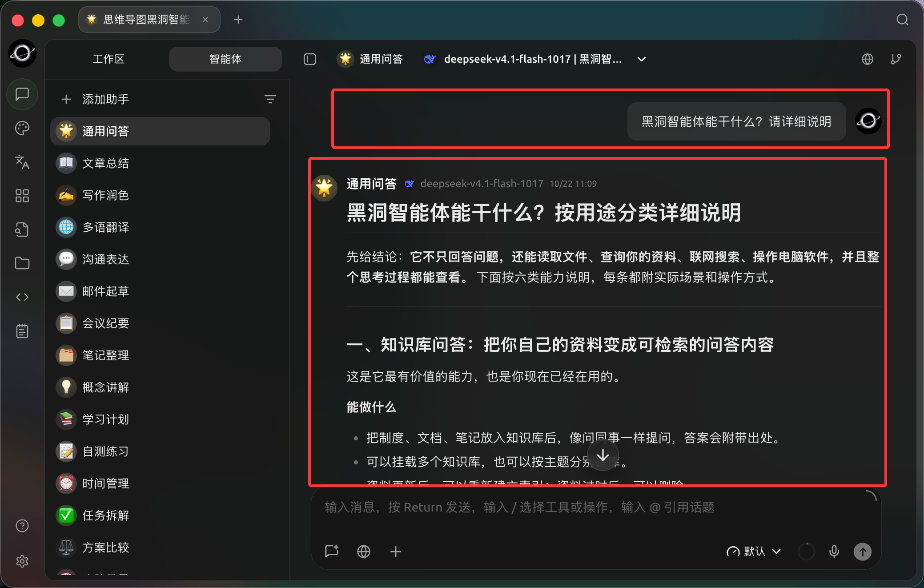Open the apps grid icon in sidebar
Viewport: 924px width, 588px height.
click(22, 196)
